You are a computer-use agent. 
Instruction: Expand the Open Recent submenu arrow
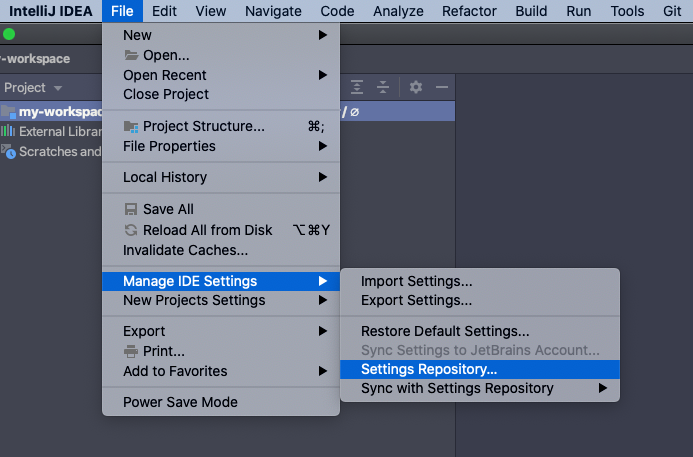pyautogui.click(x=323, y=75)
